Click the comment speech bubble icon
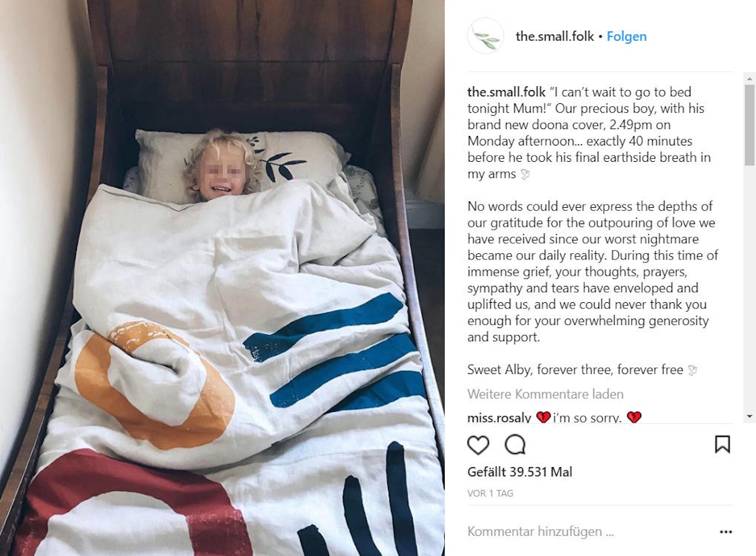 point(515,445)
